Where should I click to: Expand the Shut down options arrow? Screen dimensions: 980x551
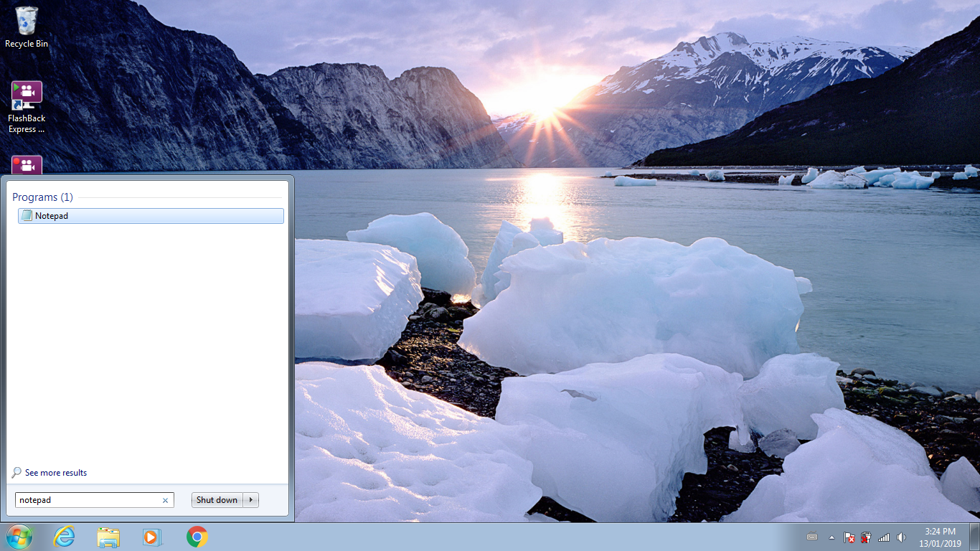pos(251,500)
